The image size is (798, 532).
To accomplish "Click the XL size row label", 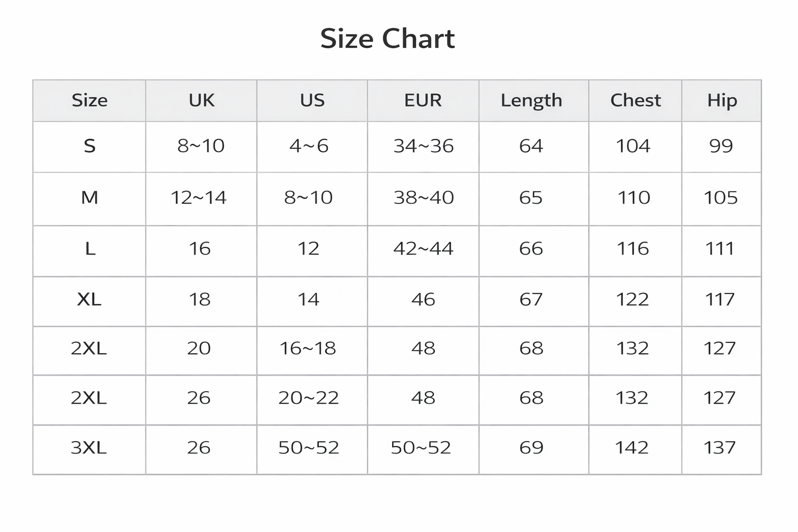I will click(89, 299).
